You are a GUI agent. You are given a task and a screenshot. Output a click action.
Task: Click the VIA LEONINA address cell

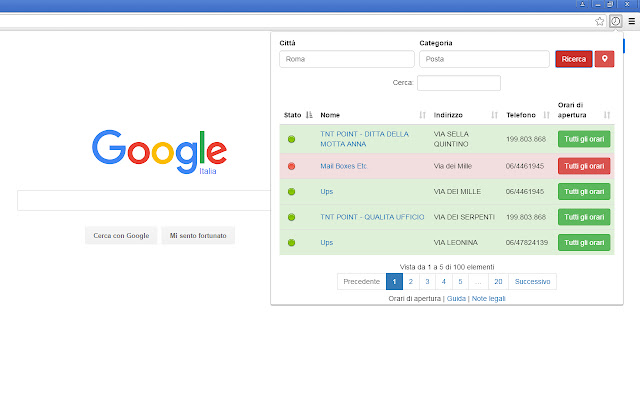click(x=456, y=242)
